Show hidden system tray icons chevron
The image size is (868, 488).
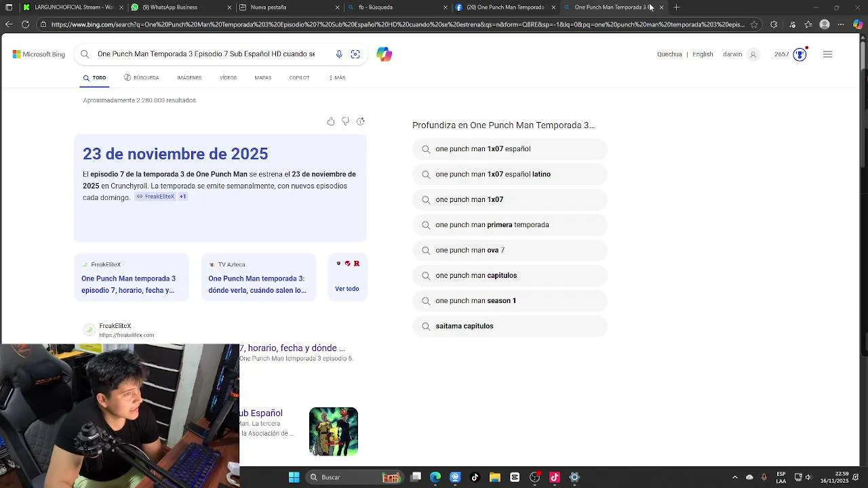pyautogui.click(x=734, y=477)
